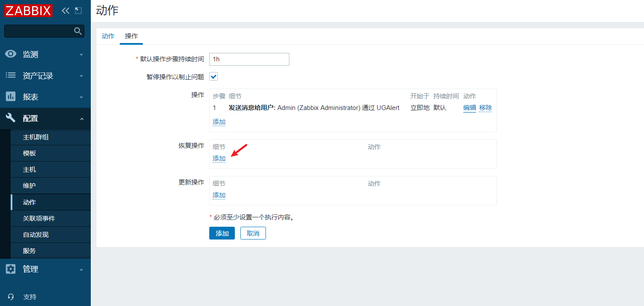Open 维护 in sidebar
The height and width of the screenshot is (306, 644).
pos(51,186)
